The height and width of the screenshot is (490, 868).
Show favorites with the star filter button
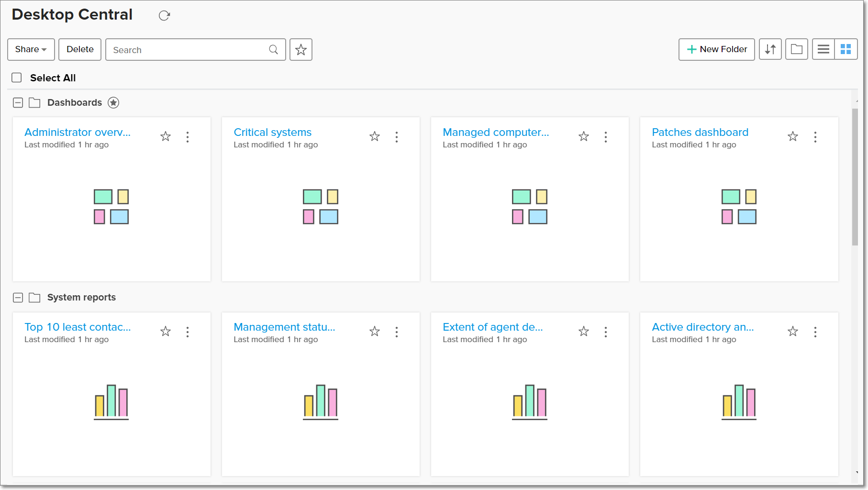[x=301, y=49]
